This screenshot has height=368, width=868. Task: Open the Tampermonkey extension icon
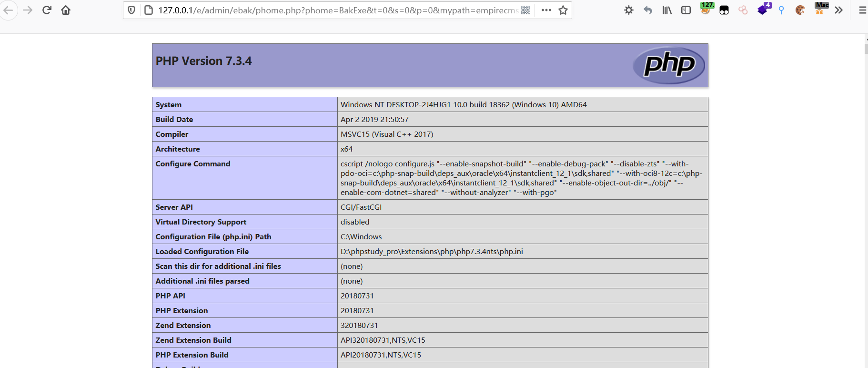click(724, 10)
